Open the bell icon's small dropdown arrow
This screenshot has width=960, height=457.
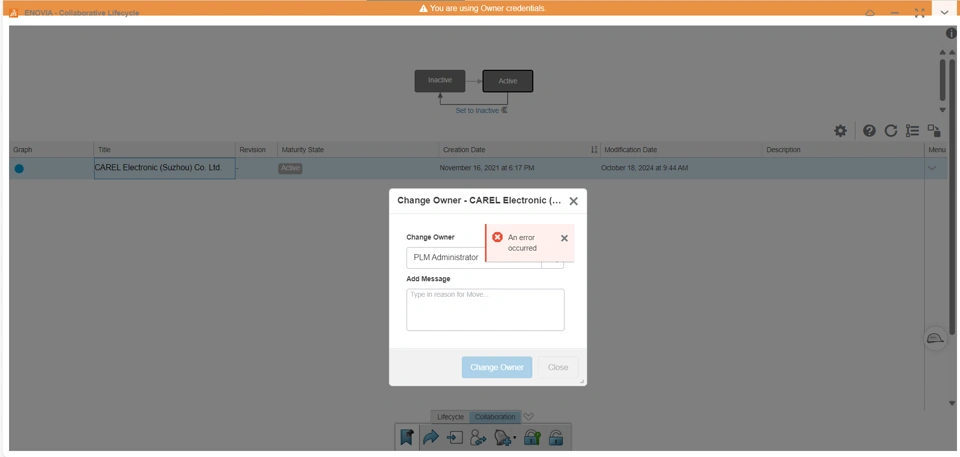[516, 438]
